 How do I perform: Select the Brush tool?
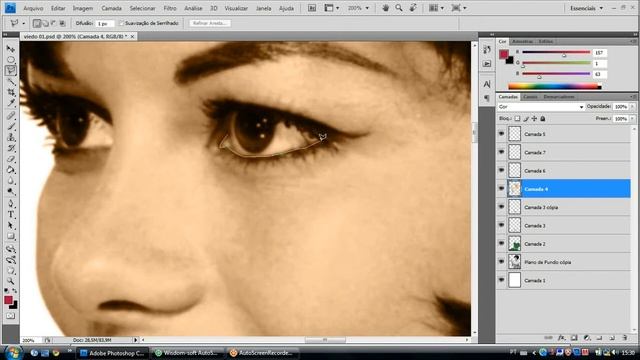[x=11, y=127]
